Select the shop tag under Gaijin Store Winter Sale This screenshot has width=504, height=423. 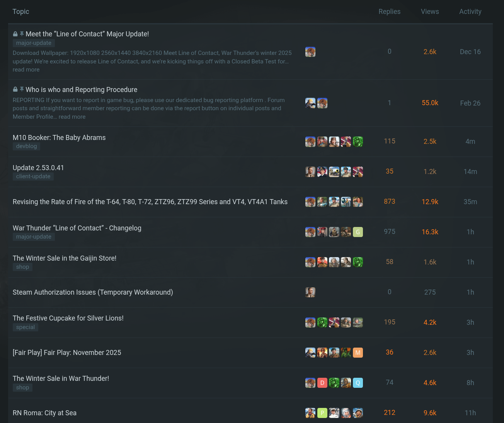point(22,267)
